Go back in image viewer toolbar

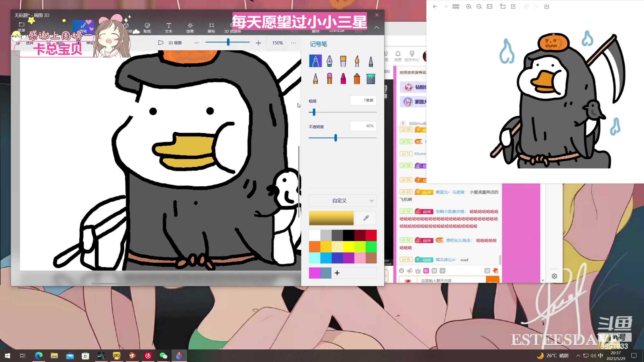[x=435, y=7]
